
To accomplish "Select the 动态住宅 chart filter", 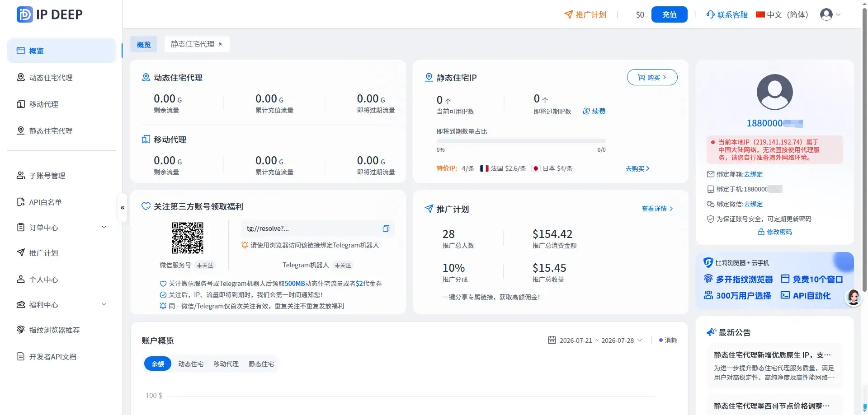I will 191,364.
